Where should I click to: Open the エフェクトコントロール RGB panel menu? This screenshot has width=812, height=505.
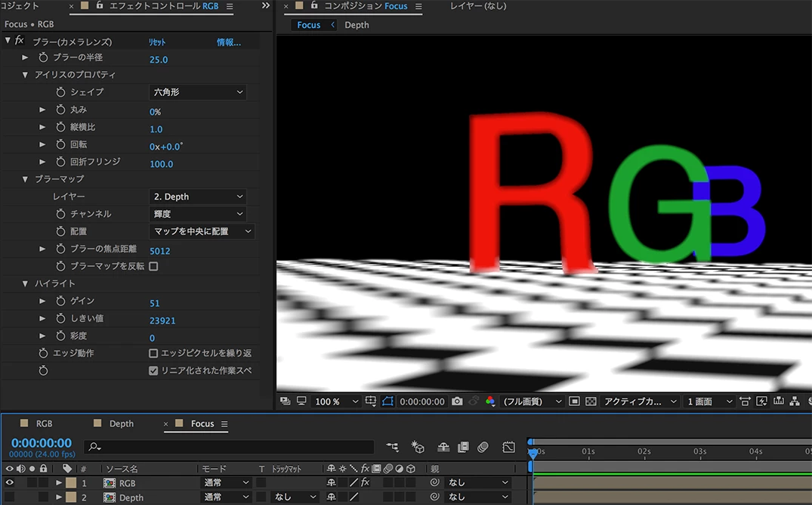[x=230, y=6]
